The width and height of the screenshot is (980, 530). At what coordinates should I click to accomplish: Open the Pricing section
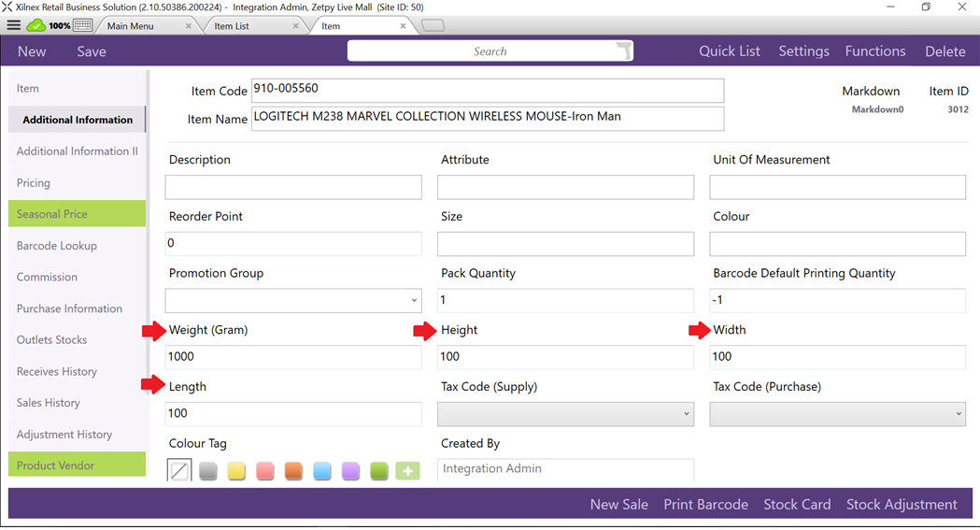click(x=77, y=182)
